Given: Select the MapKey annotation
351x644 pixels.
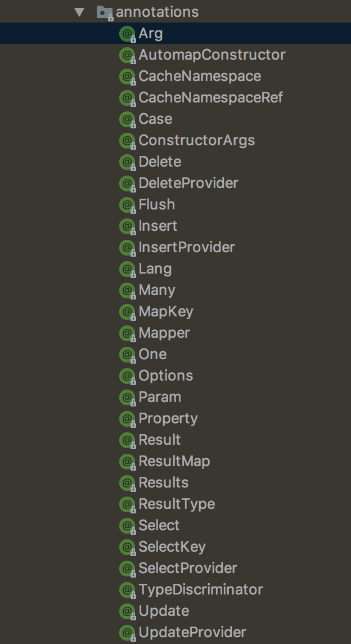Looking at the screenshot, I should point(166,312).
